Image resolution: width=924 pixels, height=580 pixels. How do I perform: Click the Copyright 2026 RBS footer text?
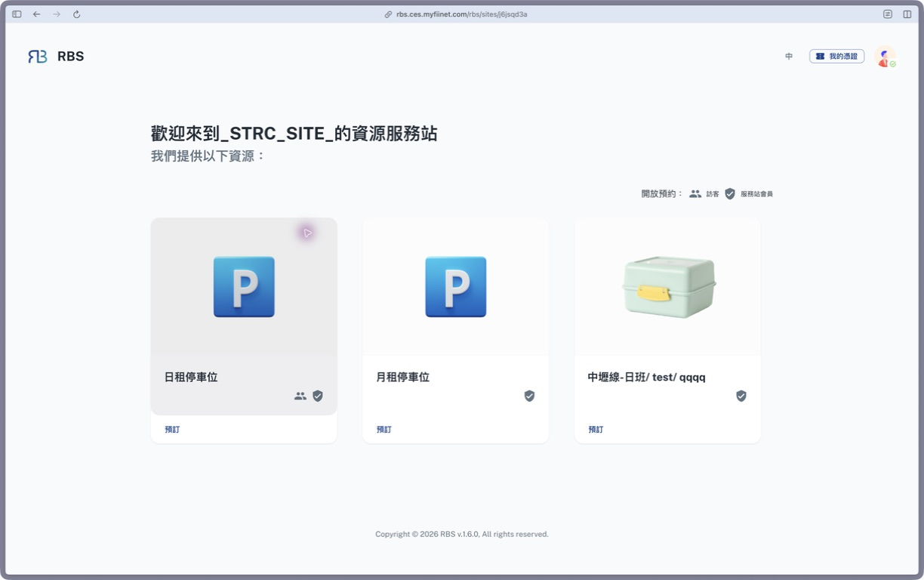pos(462,534)
